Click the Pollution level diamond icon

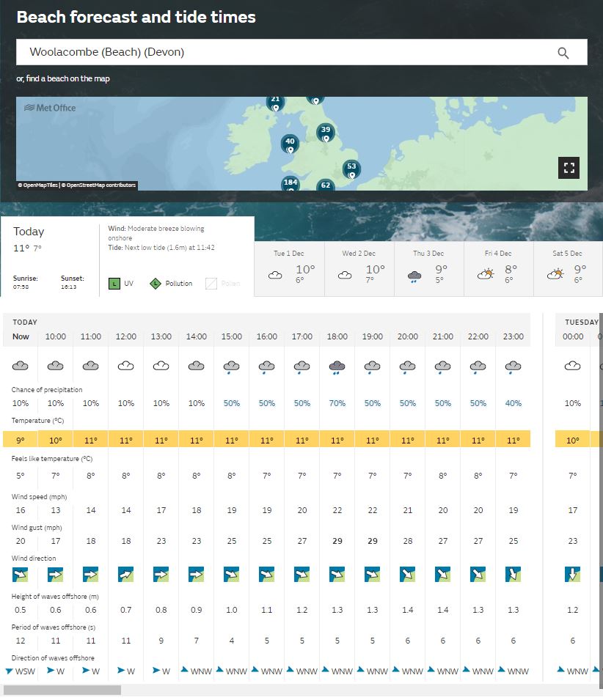(x=156, y=283)
